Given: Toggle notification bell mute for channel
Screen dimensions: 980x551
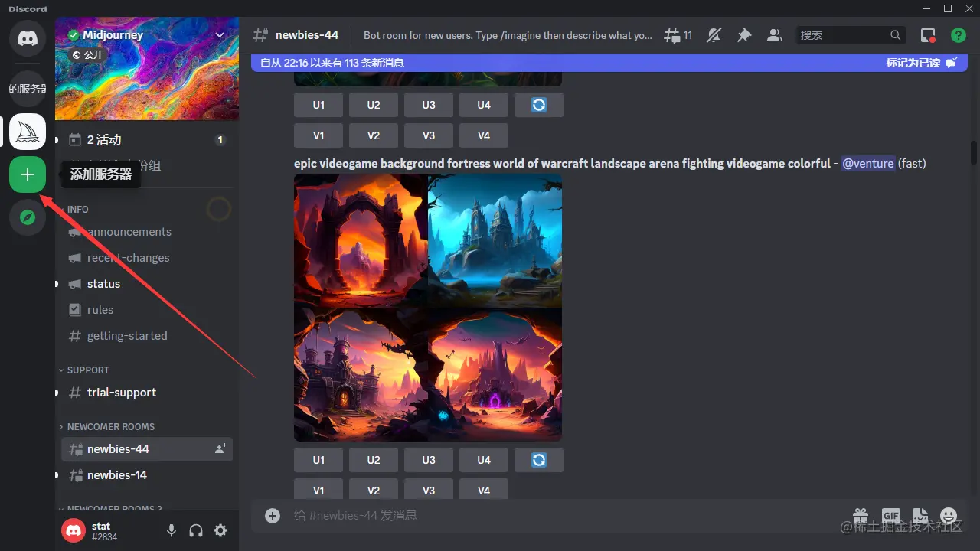Looking at the screenshot, I should click(714, 35).
